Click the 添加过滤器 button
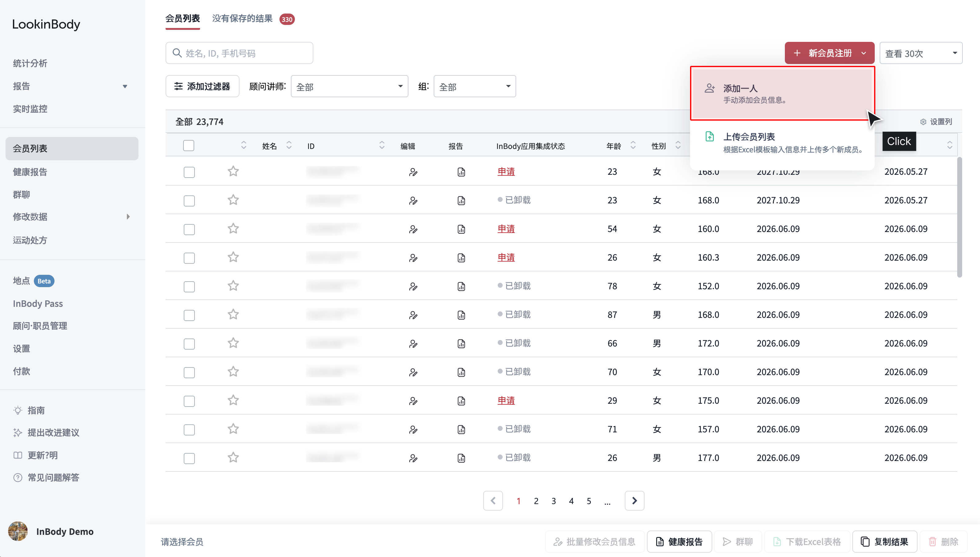Image resolution: width=980 pixels, height=557 pixels. [x=202, y=86]
